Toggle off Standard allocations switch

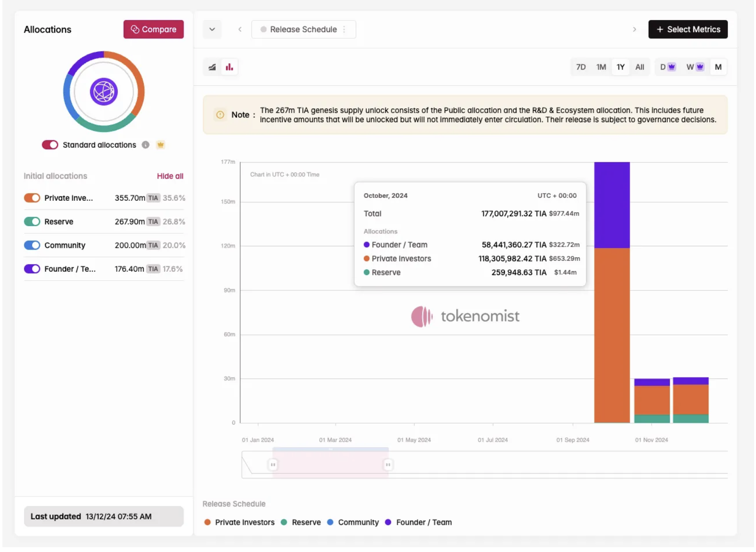(50, 145)
